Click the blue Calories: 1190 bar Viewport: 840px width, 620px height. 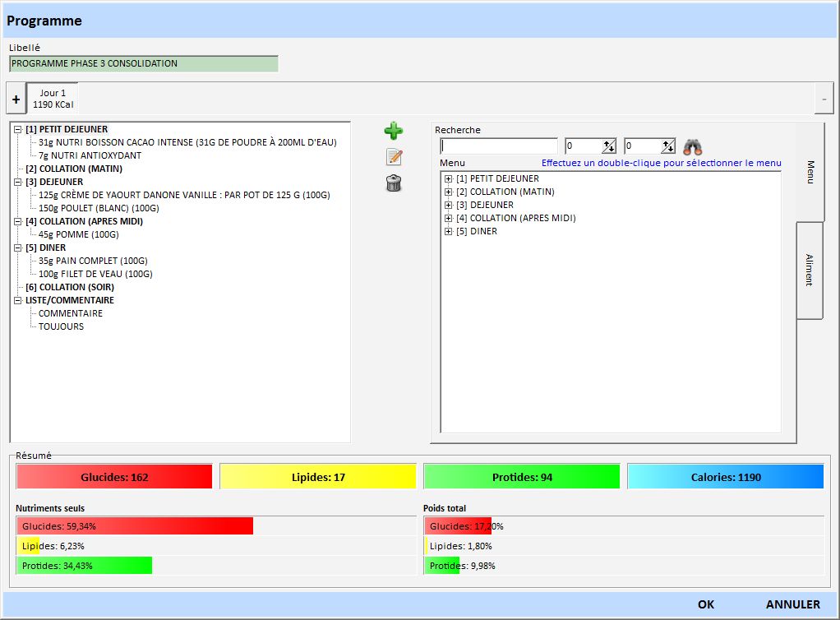725,477
